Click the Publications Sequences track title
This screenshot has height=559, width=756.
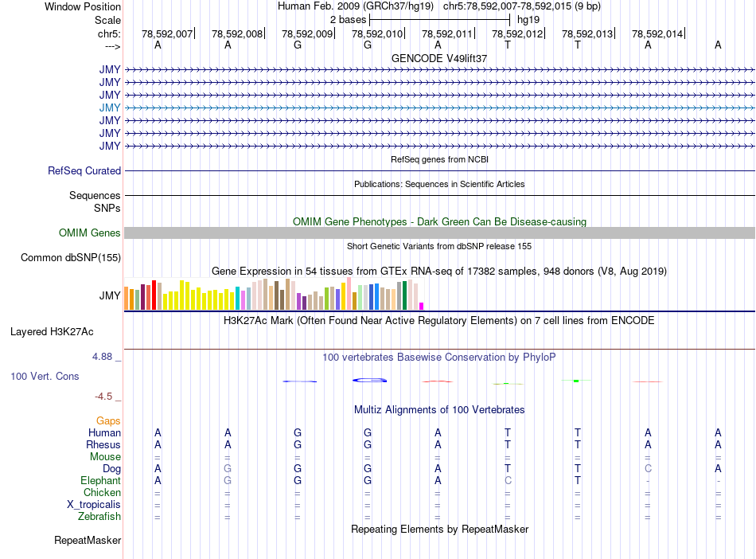[x=439, y=184]
